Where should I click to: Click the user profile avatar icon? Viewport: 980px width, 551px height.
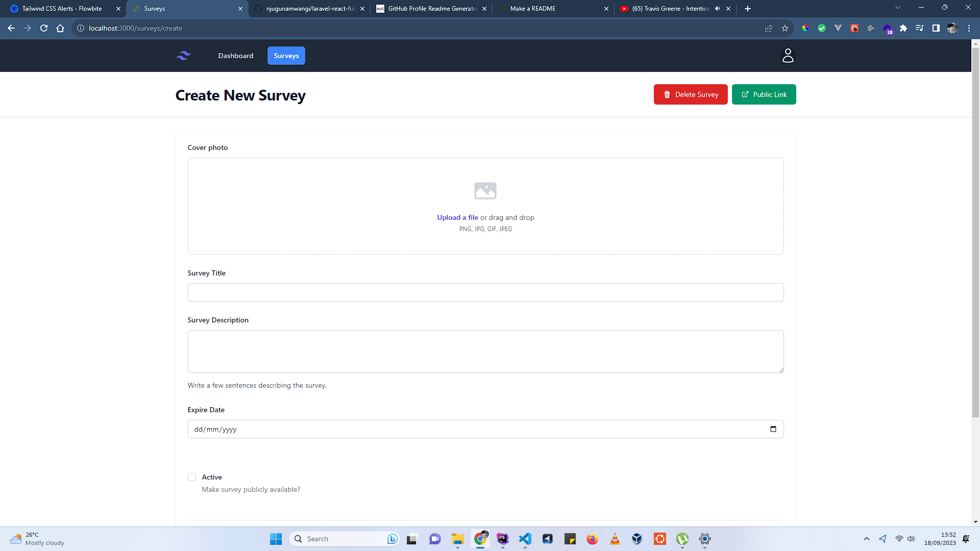(788, 56)
